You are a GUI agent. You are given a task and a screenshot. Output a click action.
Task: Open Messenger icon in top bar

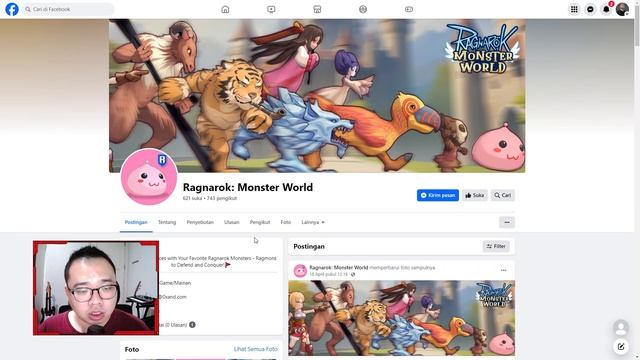click(x=590, y=9)
